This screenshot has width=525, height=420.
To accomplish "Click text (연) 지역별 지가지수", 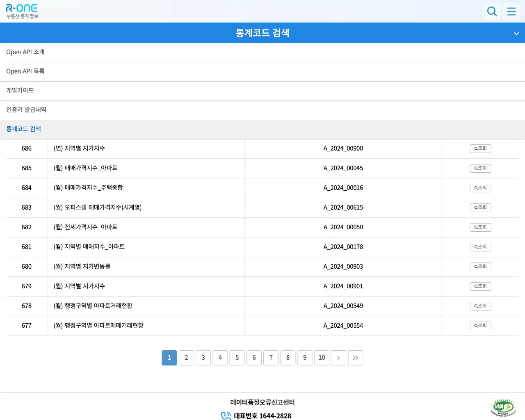I will coord(79,148).
